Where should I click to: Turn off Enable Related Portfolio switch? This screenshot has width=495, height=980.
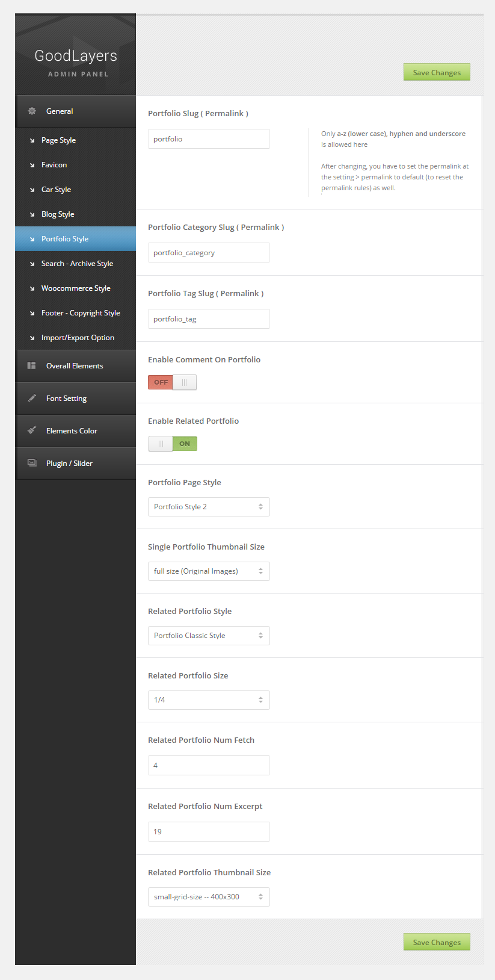click(x=173, y=444)
